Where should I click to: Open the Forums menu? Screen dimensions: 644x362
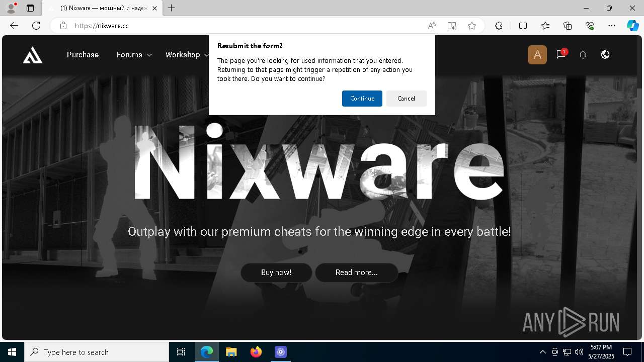pos(129,55)
